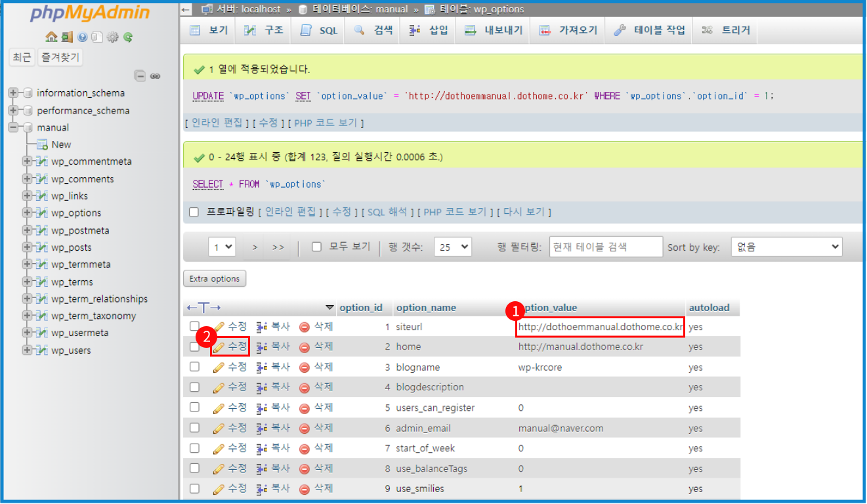Select the row checkbox for use_smilies
Image resolution: width=867 pixels, height=504 pixels.
pyautogui.click(x=194, y=488)
